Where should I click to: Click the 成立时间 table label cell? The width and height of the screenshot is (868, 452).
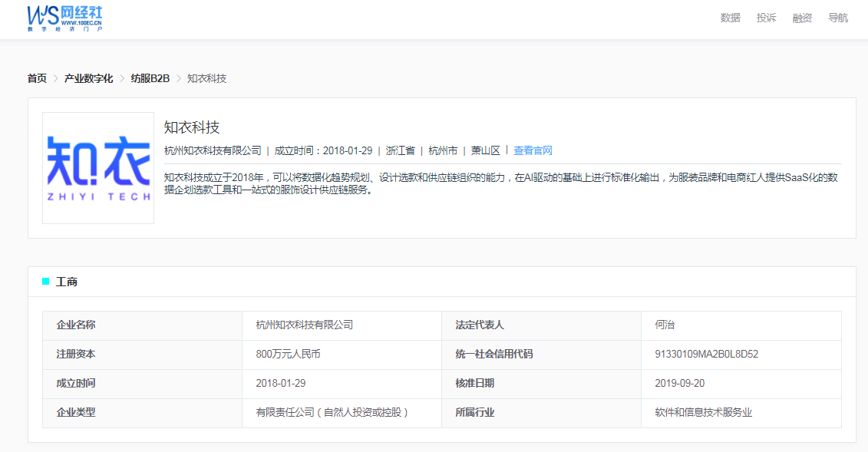click(142, 384)
